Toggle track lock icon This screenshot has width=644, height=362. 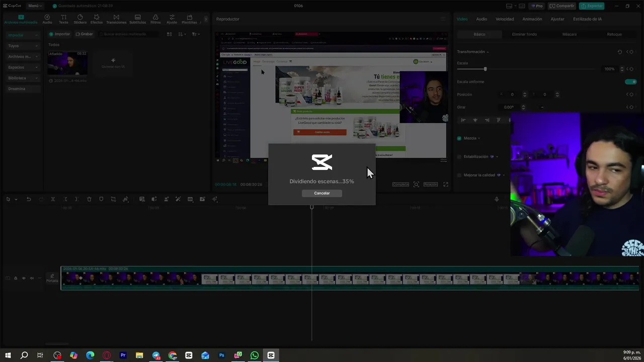[x=16, y=278]
